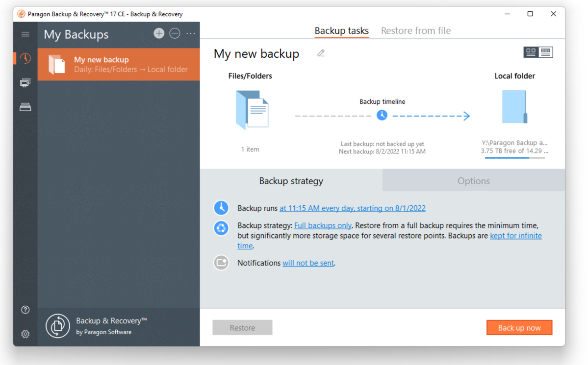Close the Paragon Backup & Recovery window
588x365 pixels.
click(554, 14)
